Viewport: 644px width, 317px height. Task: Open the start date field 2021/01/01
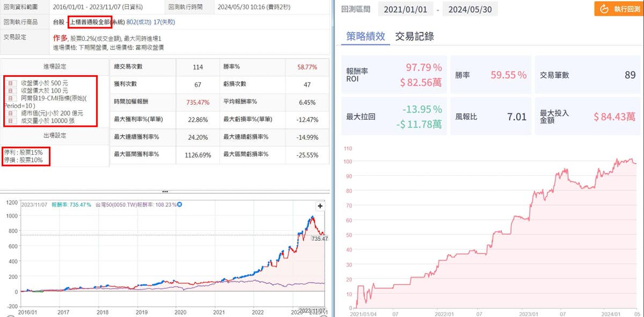pos(405,9)
